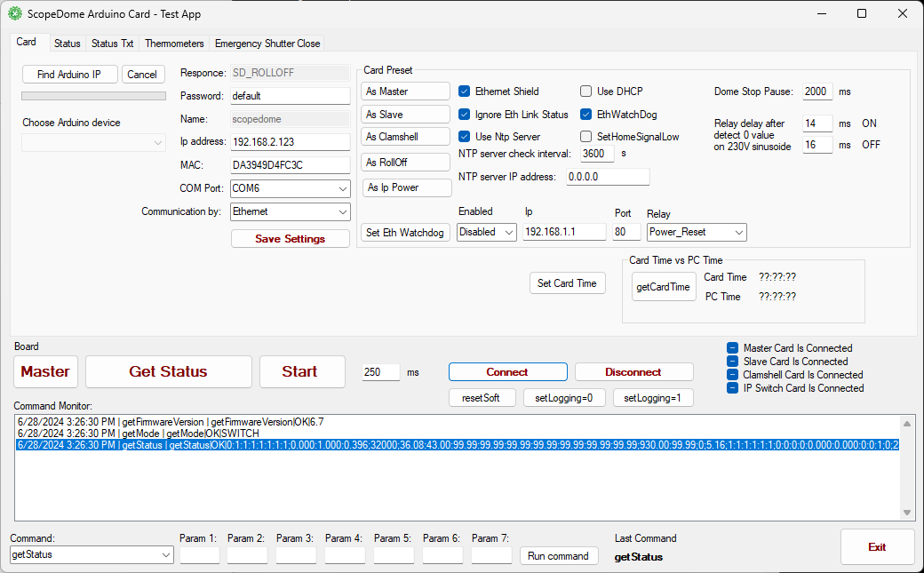Click the getCardTime button

[664, 287]
